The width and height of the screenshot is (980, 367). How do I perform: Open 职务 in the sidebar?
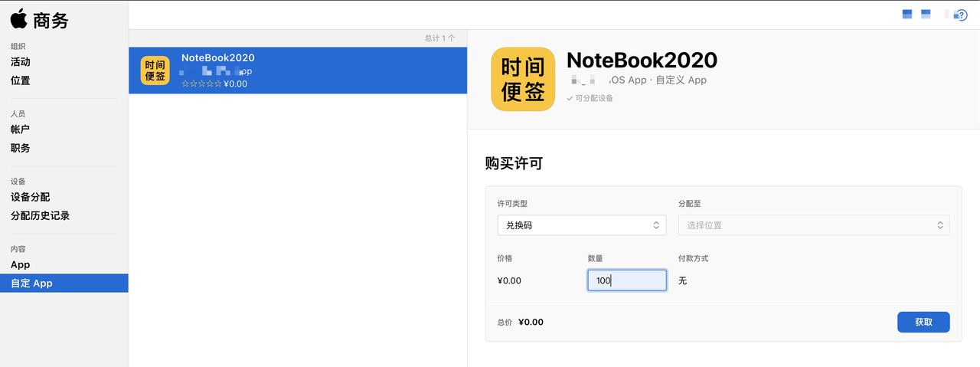tap(21, 148)
